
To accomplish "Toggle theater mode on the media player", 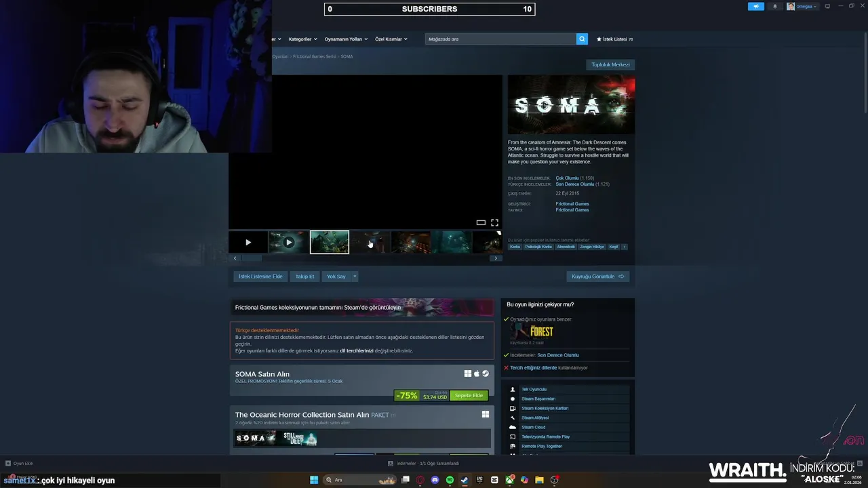I will [x=481, y=222].
